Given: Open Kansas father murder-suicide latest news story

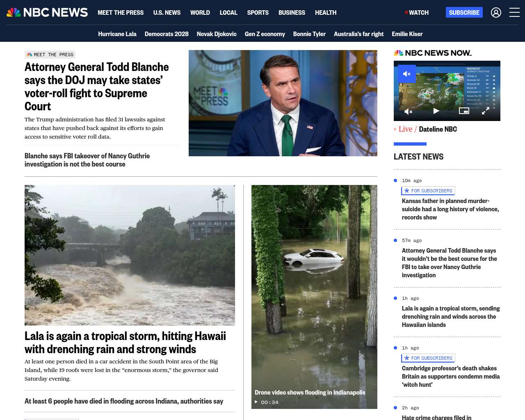Looking at the screenshot, I should click(450, 209).
